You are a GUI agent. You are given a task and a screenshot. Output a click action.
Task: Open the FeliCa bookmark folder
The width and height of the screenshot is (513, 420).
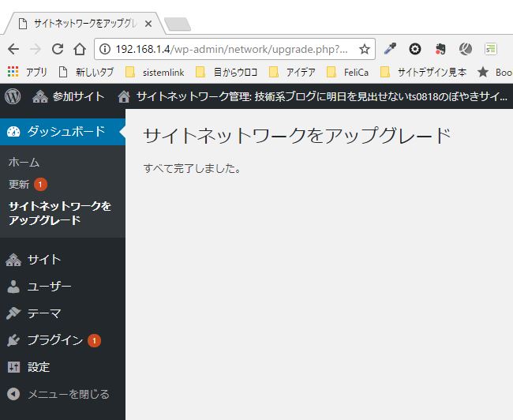[x=347, y=72]
